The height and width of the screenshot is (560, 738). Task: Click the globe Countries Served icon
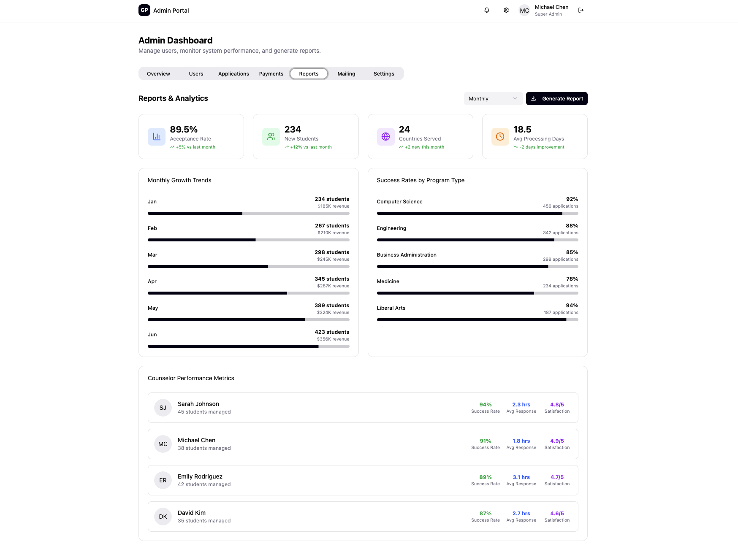pyautogui.click(x=385, y=137)
